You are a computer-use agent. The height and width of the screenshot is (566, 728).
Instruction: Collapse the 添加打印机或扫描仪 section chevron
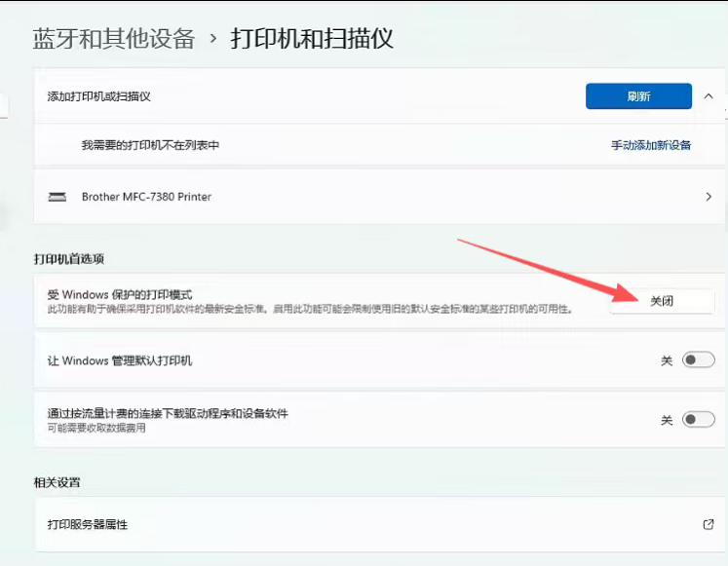tap(709, 96)
